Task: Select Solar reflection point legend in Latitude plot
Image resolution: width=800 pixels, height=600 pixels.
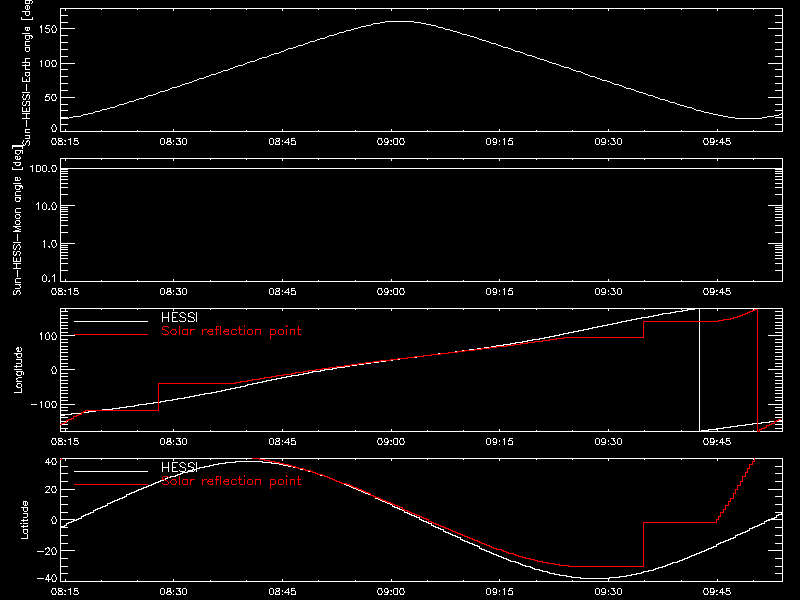Action: (231, 481)
